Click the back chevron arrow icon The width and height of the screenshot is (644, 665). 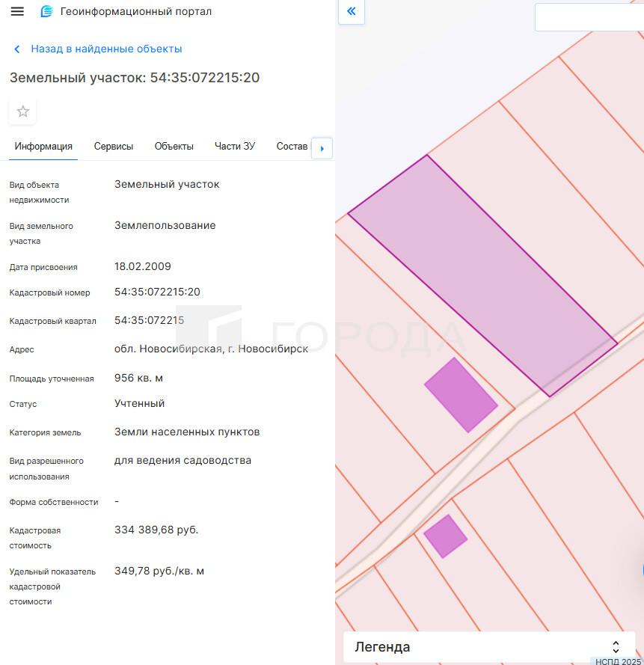click(x=17, y=49)
